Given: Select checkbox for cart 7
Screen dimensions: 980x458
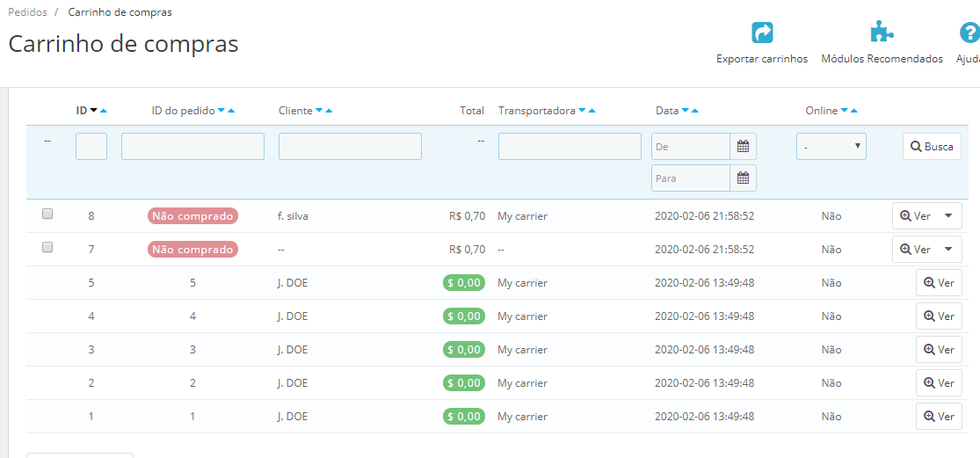Looking at the screenshot, I should tap(47, 247).
